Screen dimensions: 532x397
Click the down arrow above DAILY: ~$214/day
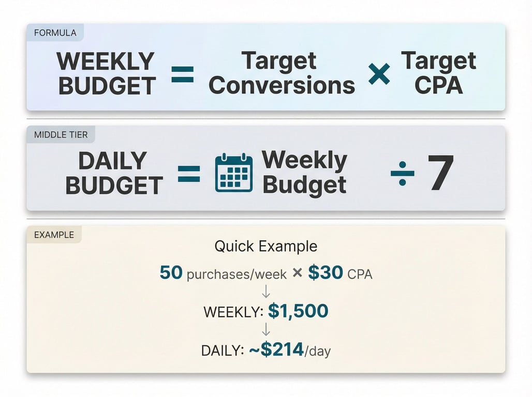(266, 329)
